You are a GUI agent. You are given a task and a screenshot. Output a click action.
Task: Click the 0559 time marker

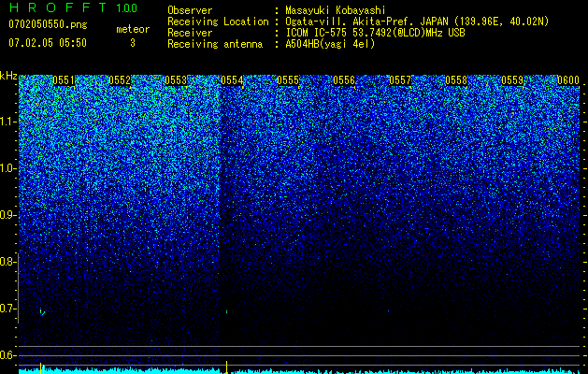[x=512, y=80]
